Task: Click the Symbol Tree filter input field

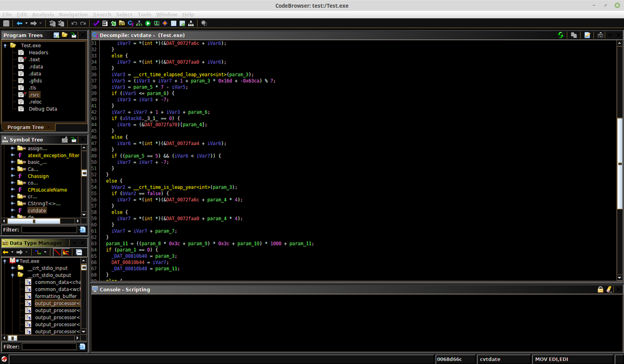Action: tap(49, 229)
